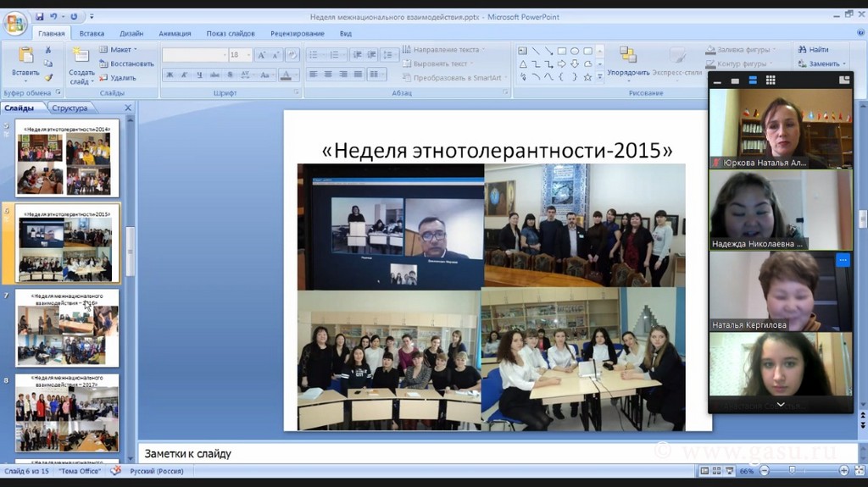Toggle underline (Ч) text formatting

pos(199,75)
